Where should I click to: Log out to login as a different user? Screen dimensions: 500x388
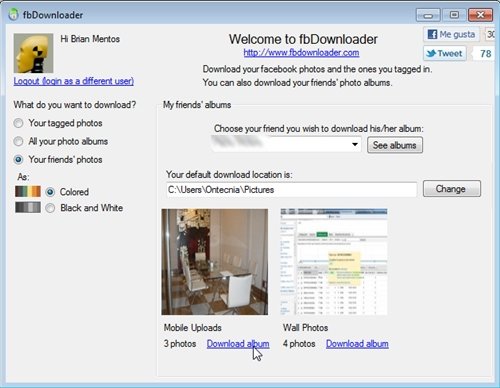(x=74, y=81)
